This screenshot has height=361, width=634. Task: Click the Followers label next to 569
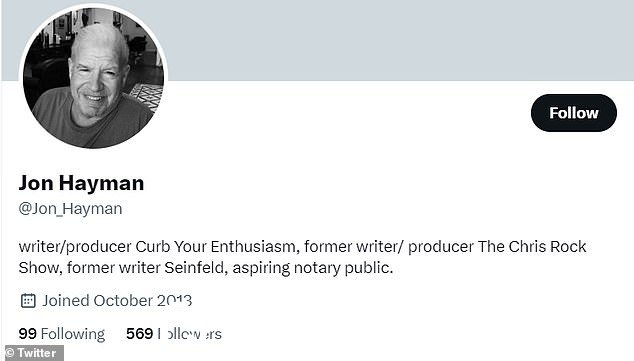[x=189, y=334]
